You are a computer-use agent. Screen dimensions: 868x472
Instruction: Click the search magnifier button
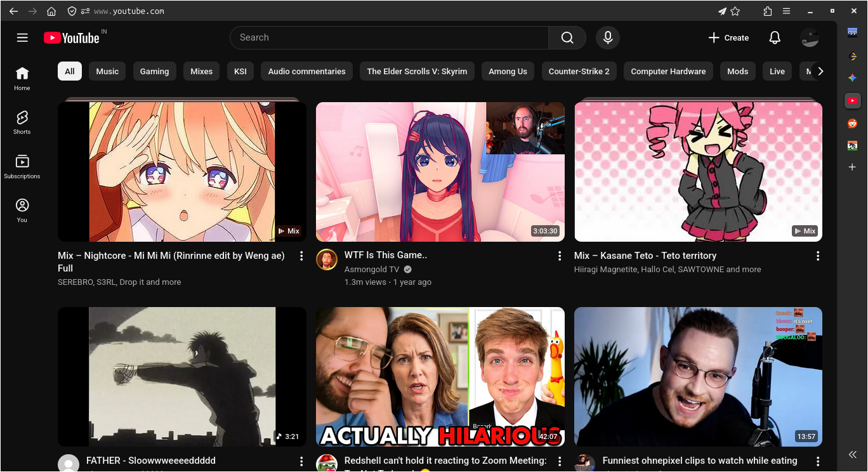[567, 38]
